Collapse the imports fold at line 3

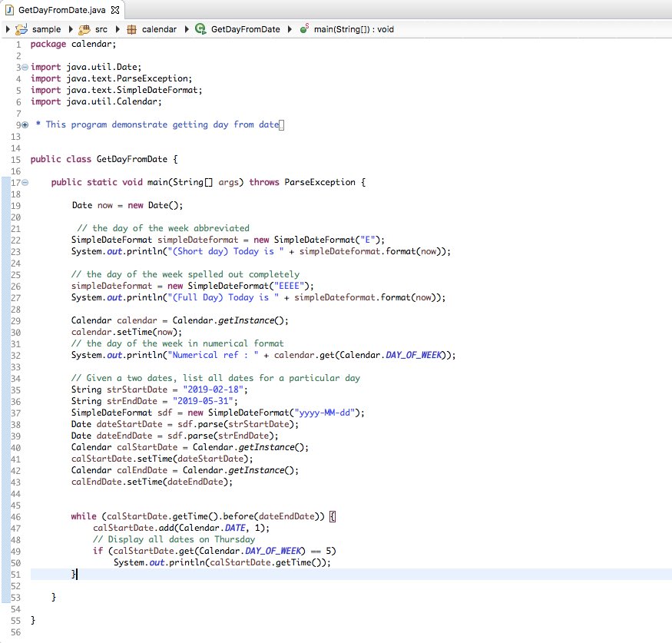click(25, 68)
